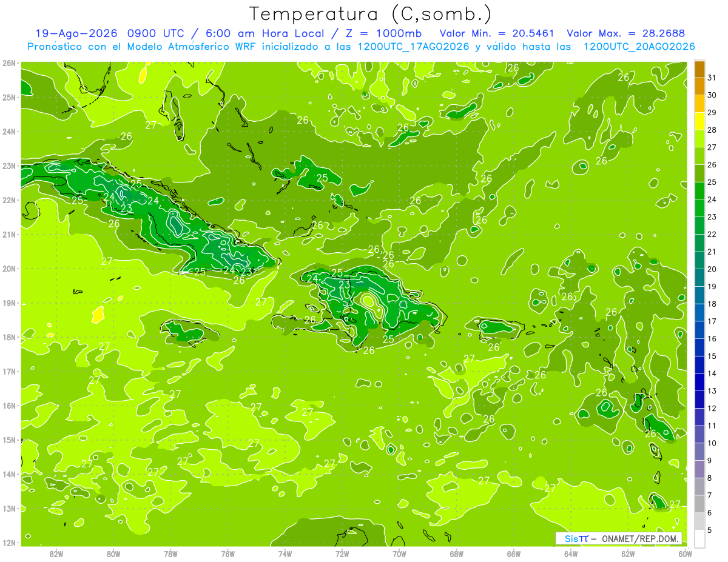The height and width of the screenshot is (562, 728).
Task: Click color scale label '15'
Action: click(x=712, y=356)
